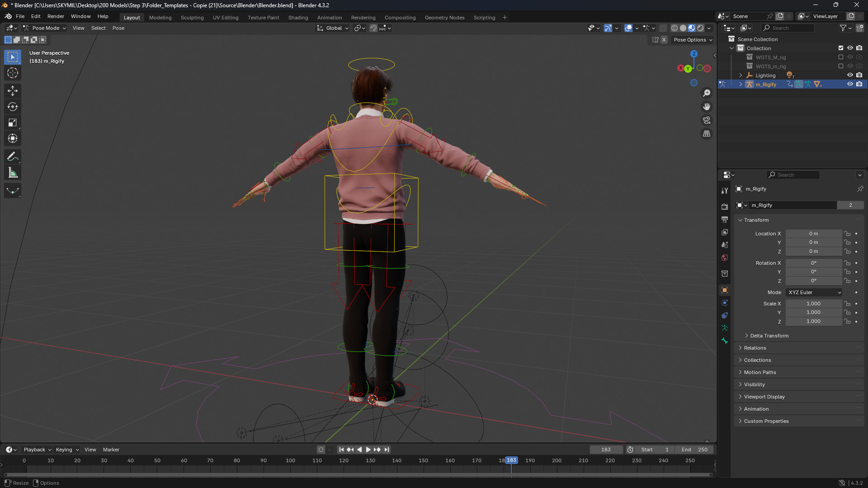Select the Measure tool
Viewport: 868px width, 488px height.
[x=13, y=173]
